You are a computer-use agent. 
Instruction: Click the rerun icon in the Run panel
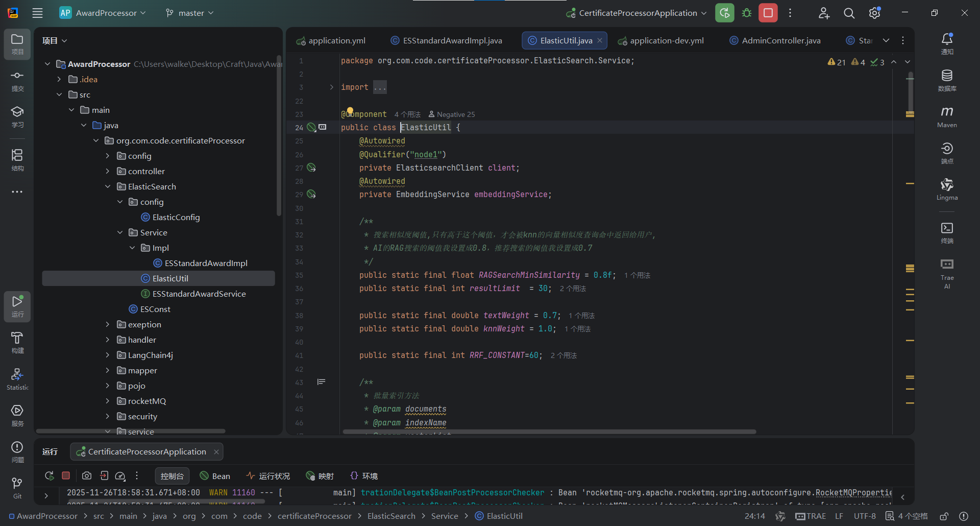coord(50,475)
